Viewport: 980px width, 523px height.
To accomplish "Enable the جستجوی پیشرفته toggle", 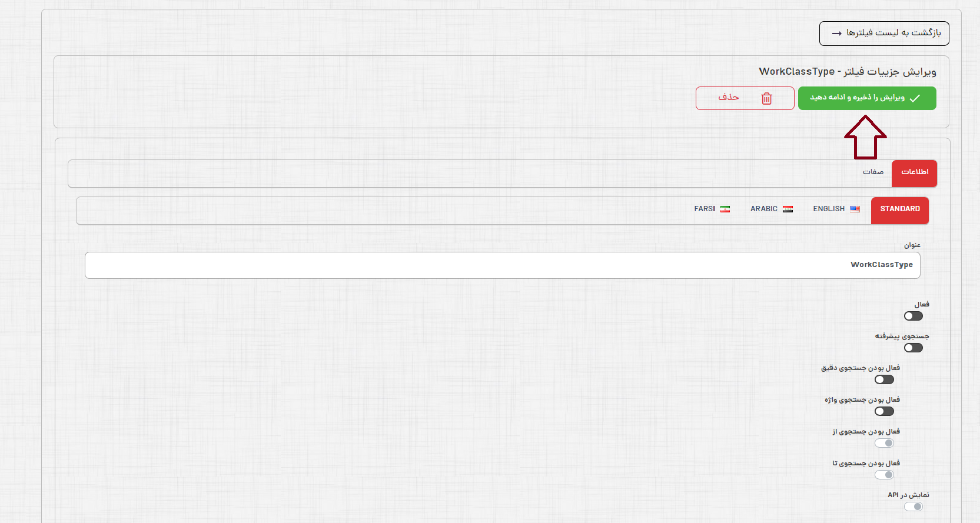I will 913,348.
